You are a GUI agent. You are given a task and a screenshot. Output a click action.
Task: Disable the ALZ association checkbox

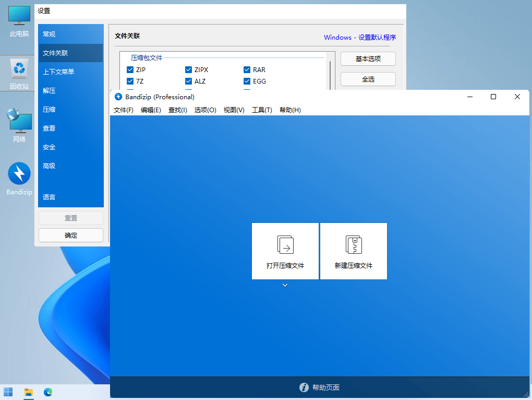(x=189, y=81)
